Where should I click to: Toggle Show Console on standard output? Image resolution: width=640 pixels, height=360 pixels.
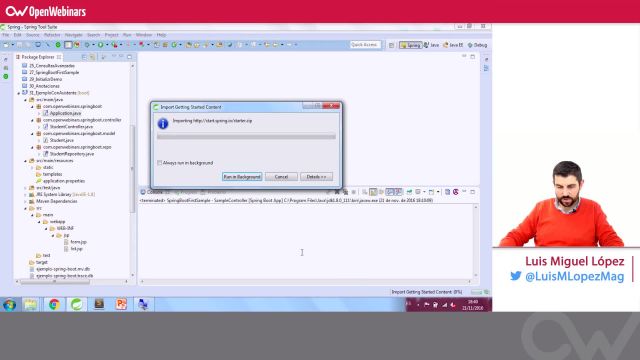[390, 192]
